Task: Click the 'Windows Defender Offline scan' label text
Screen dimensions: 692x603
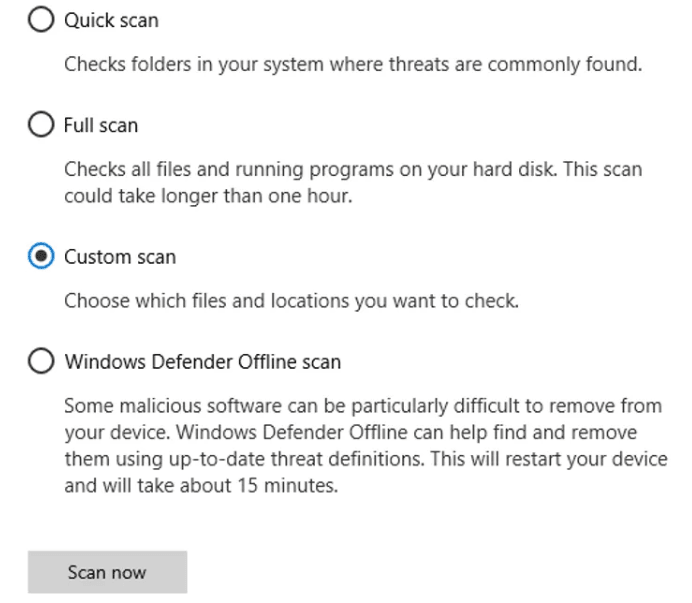Action: (x=202, y=362)
